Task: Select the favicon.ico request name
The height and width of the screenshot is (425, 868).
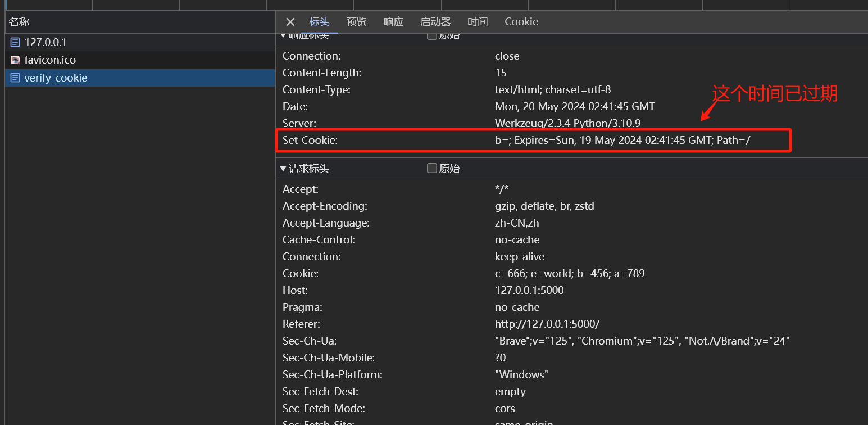Action: tap(50, 60)
